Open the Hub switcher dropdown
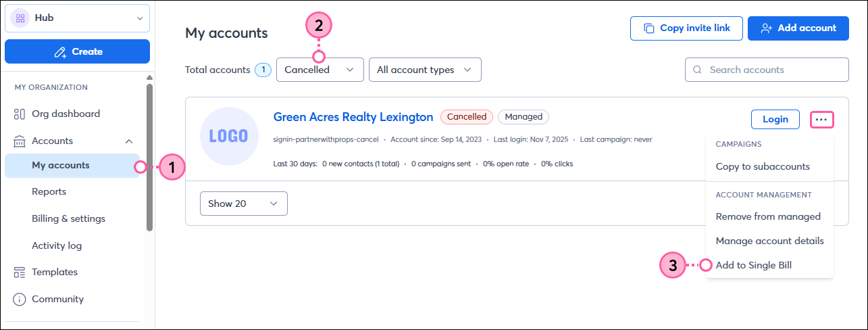Screen dimensions: 868x330 coord(77,18)
